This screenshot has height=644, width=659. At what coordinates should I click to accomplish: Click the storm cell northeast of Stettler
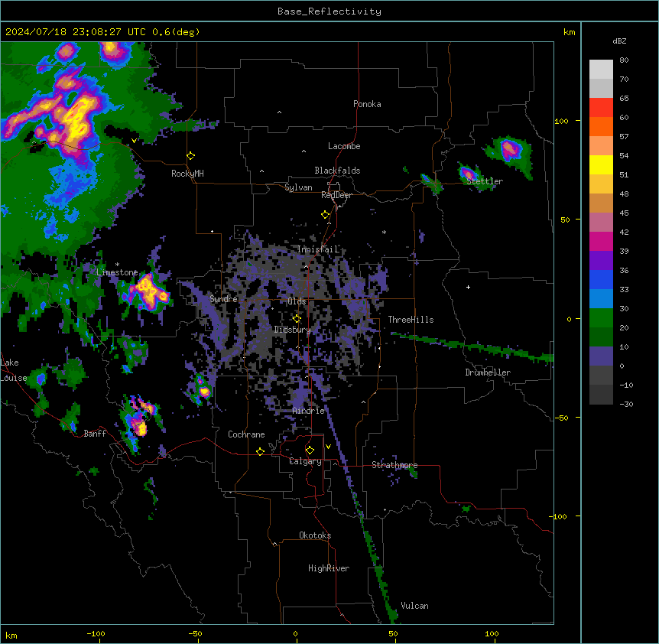click(x=510, y=149)
